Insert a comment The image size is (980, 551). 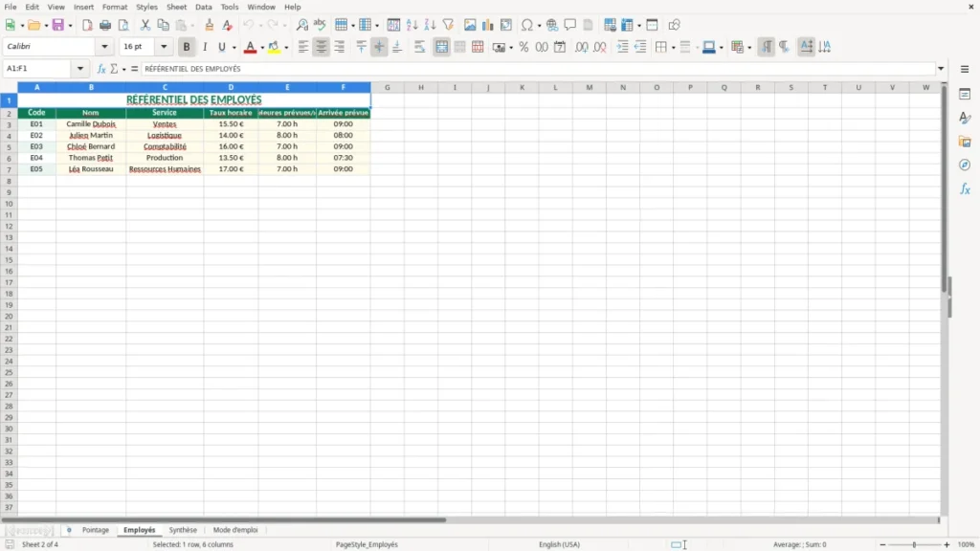pos(570,25)
